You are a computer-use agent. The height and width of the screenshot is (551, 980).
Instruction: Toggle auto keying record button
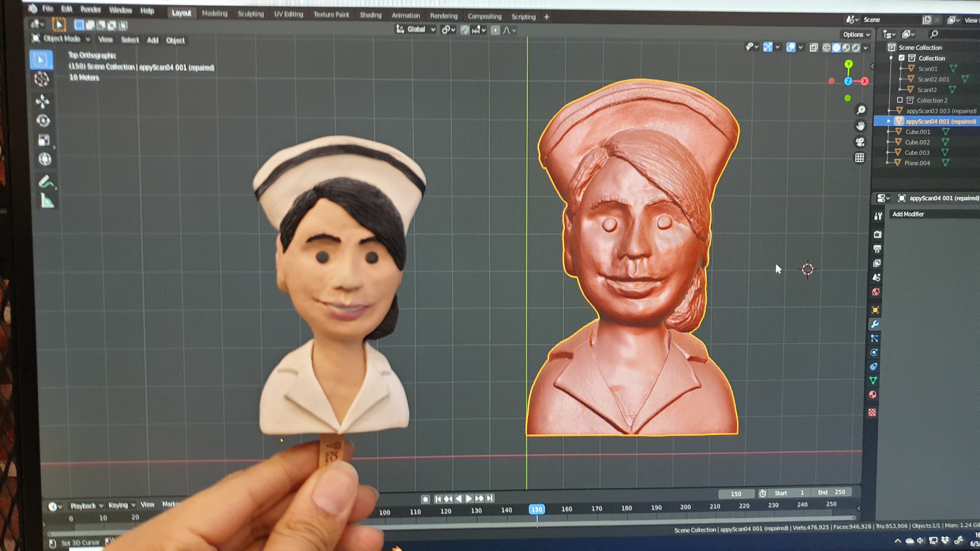(x=426, y=499)
